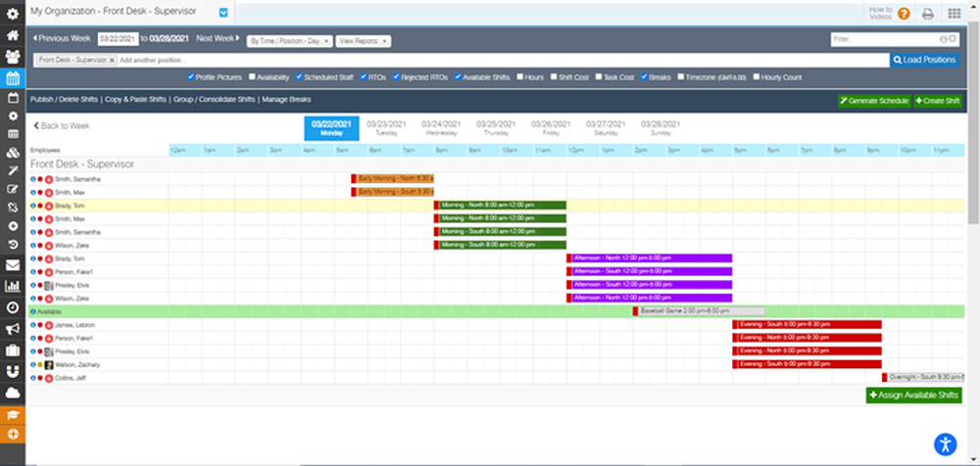The width and height of the screenshot is (980, 466).
Task: Go to Next Week
Action: (x=219, y=39)
